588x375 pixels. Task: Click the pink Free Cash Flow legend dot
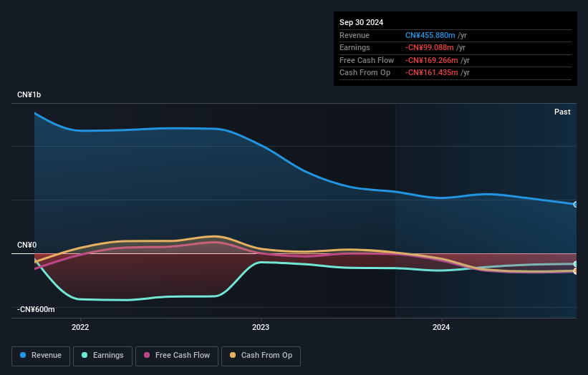pos(147,355)
